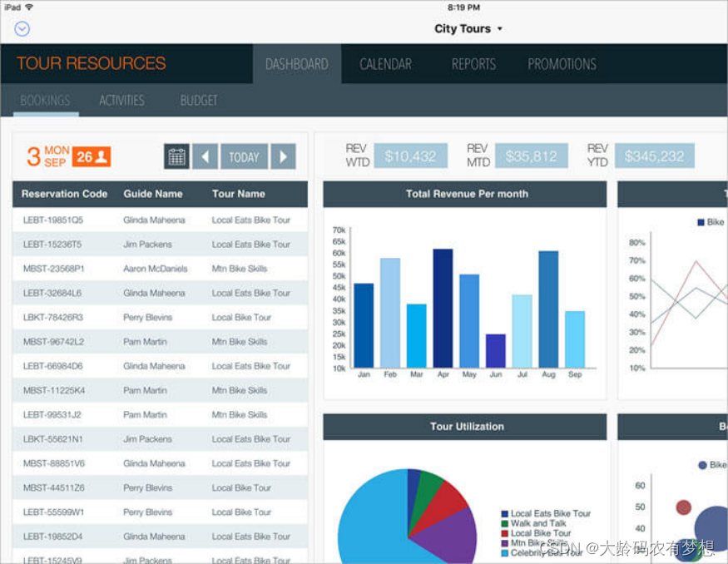Select the June bar in revenue chart
The height and width of the screenshot is (564, 728).
tap(495, 351)
